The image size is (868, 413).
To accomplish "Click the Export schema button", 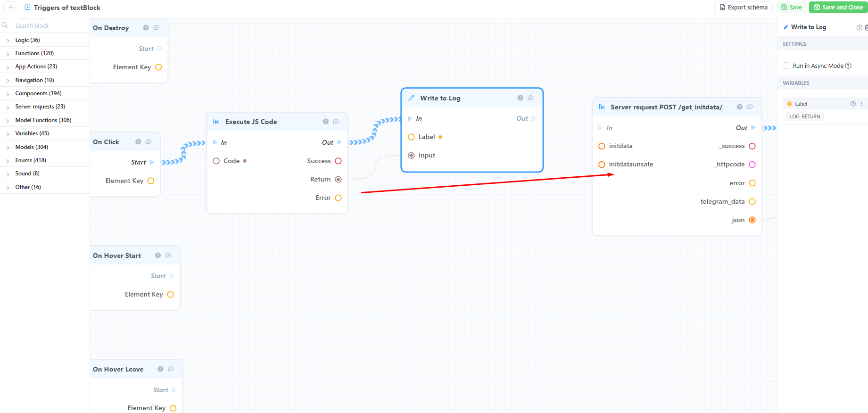I will click(744, 8).
